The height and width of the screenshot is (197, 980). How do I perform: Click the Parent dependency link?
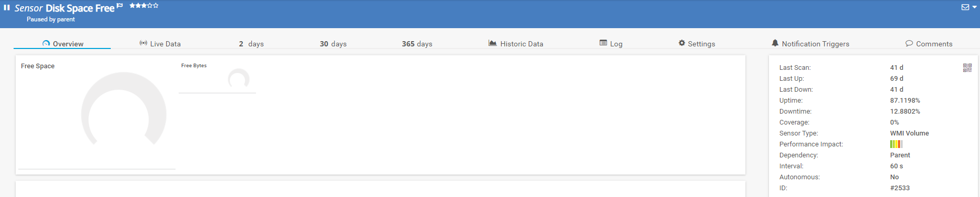coord(900,155)
